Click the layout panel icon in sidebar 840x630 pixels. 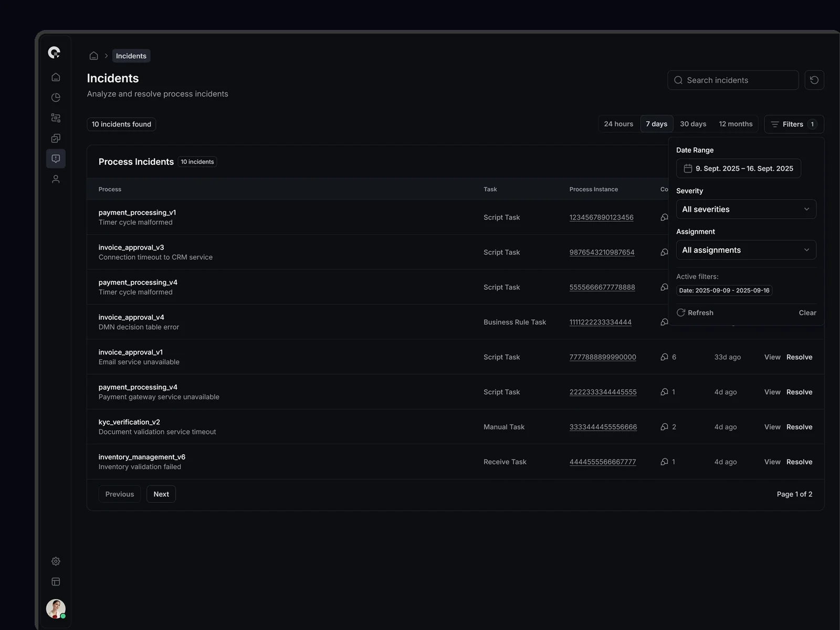[x=56, y=582]
